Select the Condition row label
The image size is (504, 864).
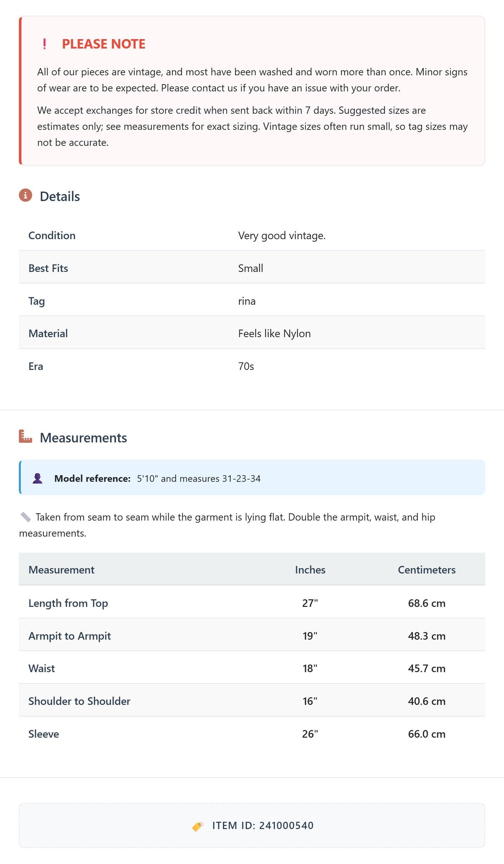point(52,236)
